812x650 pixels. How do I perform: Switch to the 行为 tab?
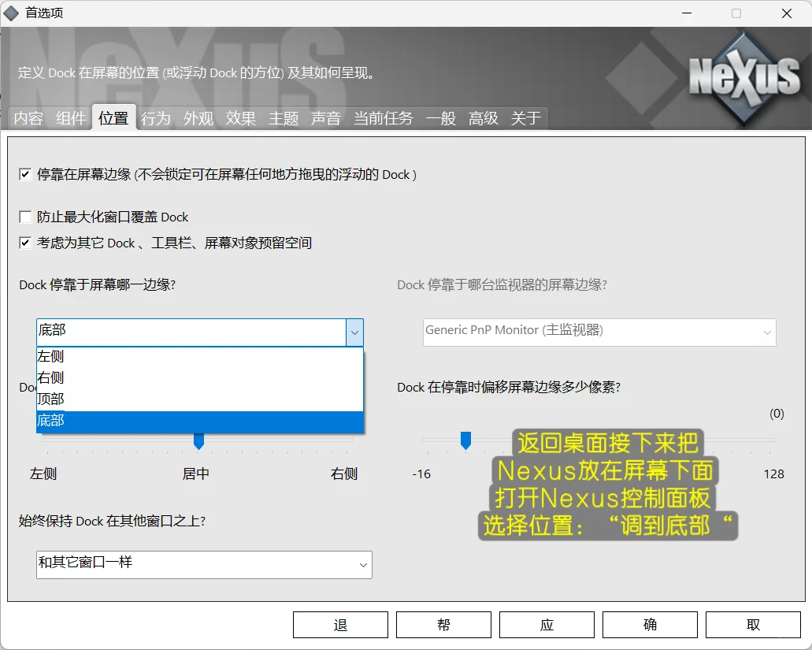[x=155, y=118]
